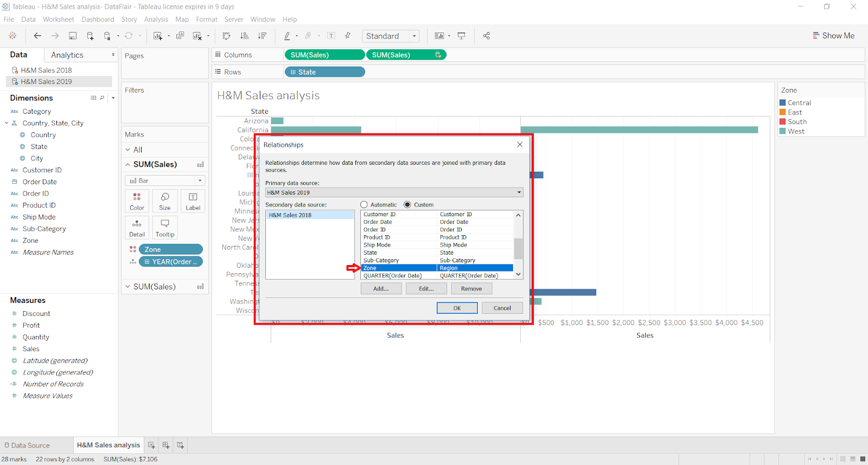The image size is (868, 465).
Task: Click the field mapping list scroll-down arrow
Action: point(518,275)
